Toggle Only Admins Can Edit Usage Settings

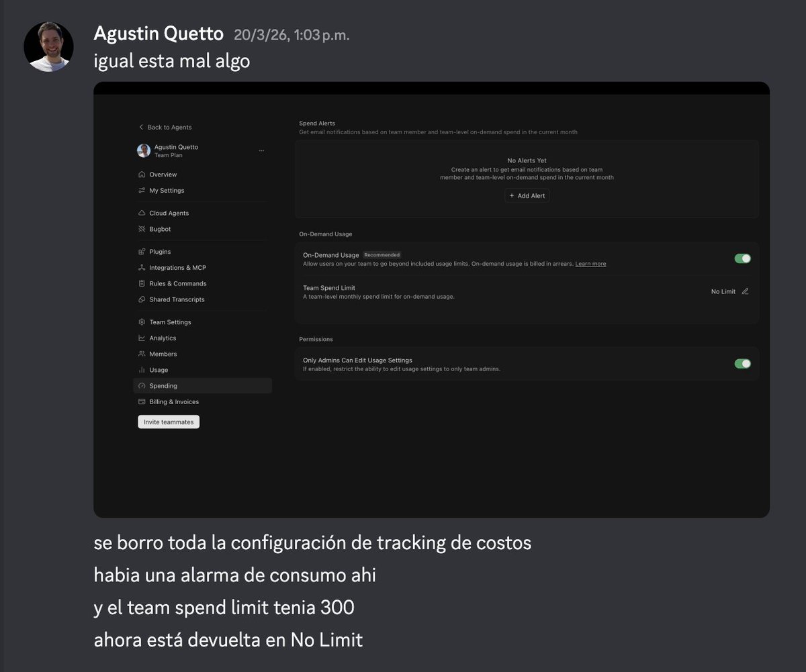click(x=742, y=364)
